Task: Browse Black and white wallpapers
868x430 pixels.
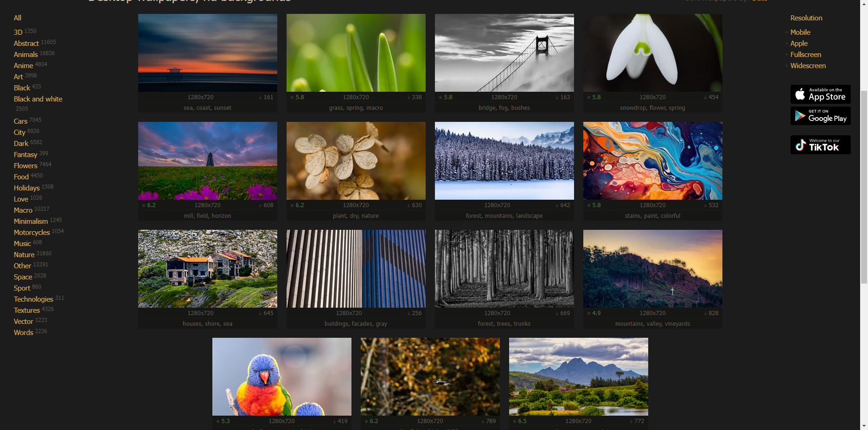Action: pyautogui.click(x=38, y=99)
